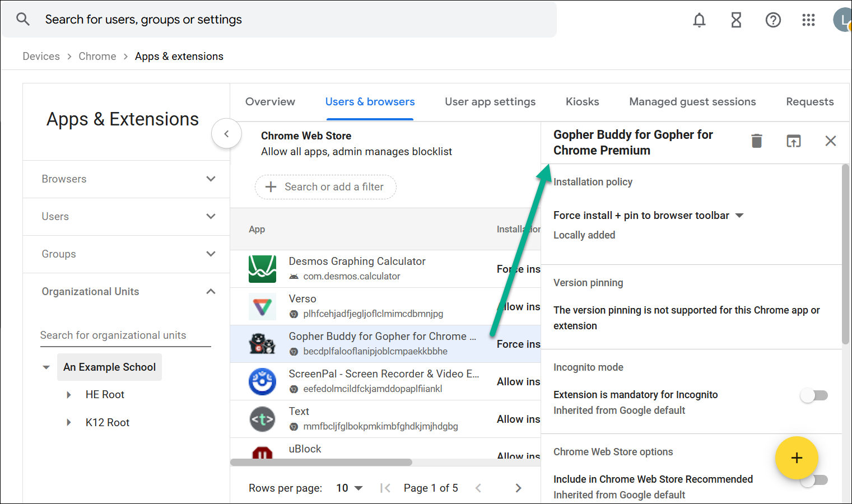852x504 pixels.
Task: Open the Google apps grid
Action: tap(808, 20)
